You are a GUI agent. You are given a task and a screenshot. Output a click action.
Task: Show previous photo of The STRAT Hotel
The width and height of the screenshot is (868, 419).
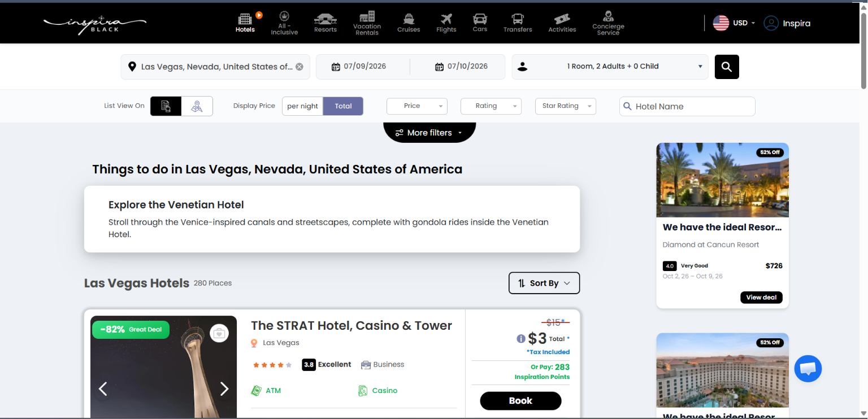click(103, 389)
